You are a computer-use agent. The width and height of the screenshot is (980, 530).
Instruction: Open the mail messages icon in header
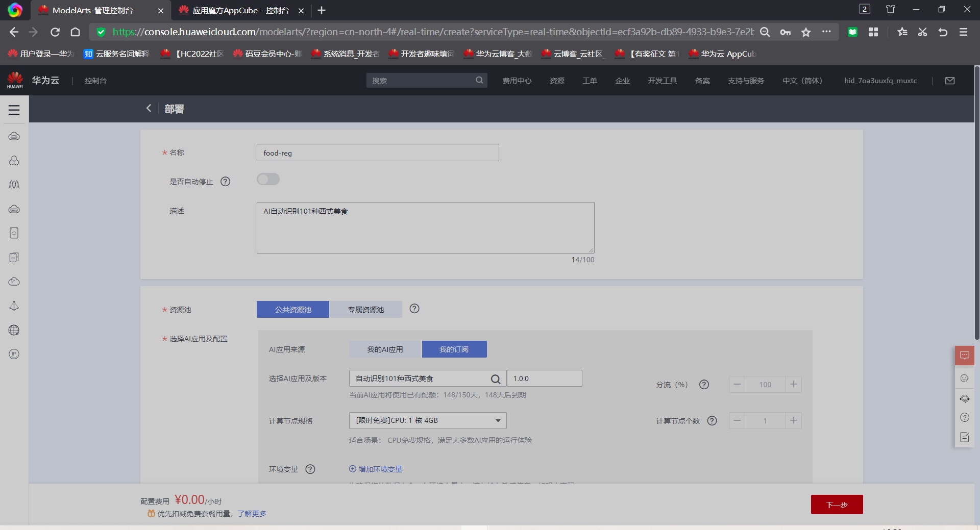click(950, 81)
